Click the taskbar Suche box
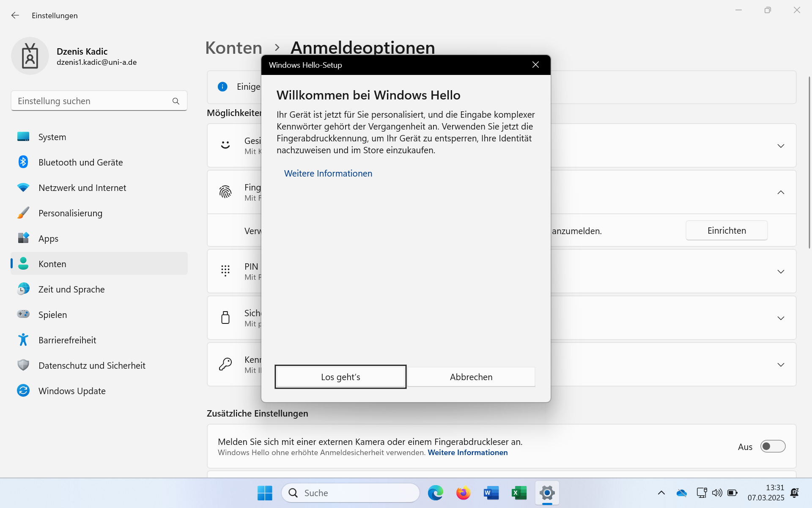This screenshot has width=812, height=508. 351,493
